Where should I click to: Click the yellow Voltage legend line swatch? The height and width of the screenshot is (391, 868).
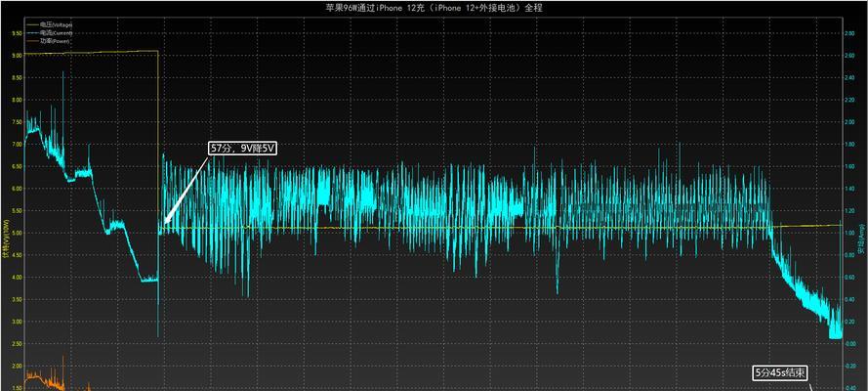tap(32, 24)
